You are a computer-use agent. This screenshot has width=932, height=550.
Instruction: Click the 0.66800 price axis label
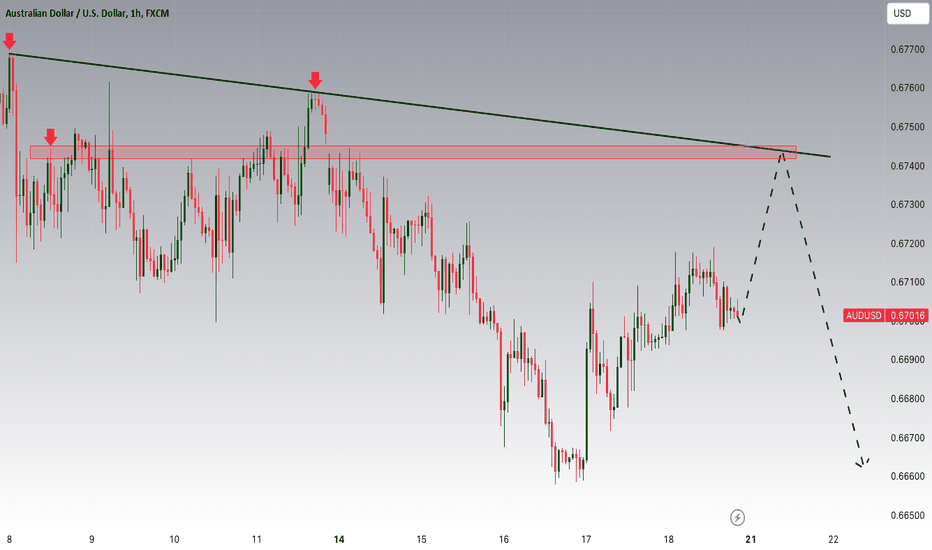click(x=907, y=399)
